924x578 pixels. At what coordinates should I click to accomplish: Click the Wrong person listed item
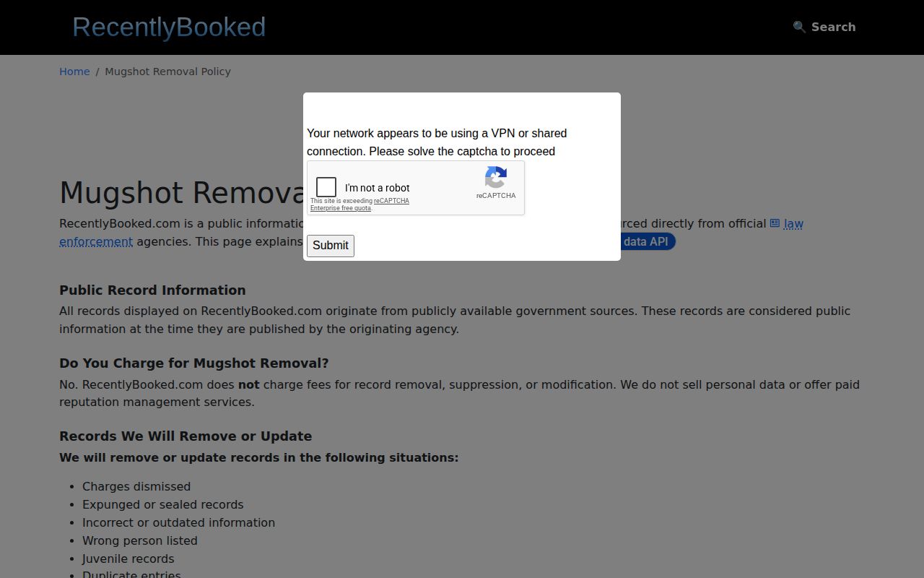coord(139,540)
